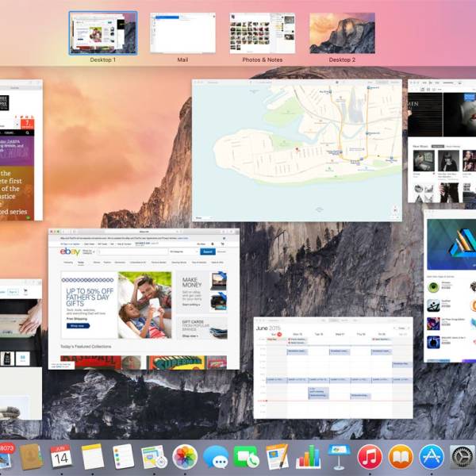
Task: Click the Safari address bar in eBay window
Action: point(144,232)
